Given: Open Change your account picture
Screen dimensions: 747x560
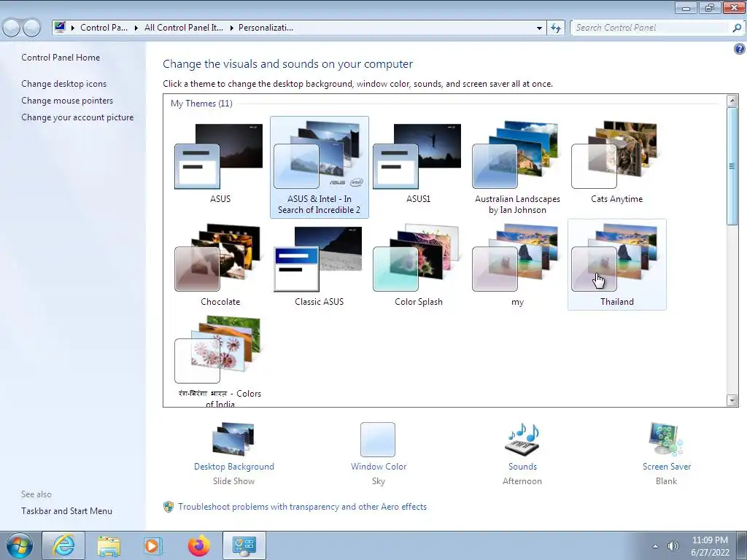Looking at the screenshot, I should pyautogui.click(x=77, y=117).
